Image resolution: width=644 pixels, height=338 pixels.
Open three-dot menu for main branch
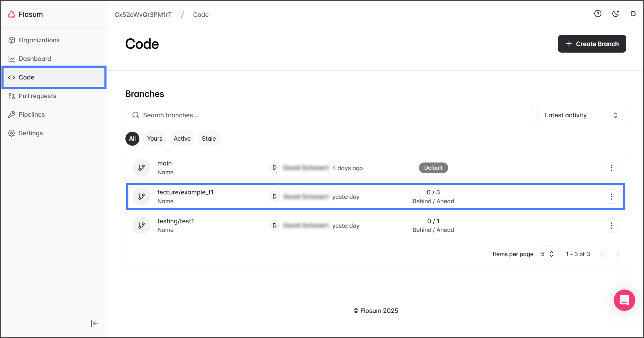click(611, 168)
